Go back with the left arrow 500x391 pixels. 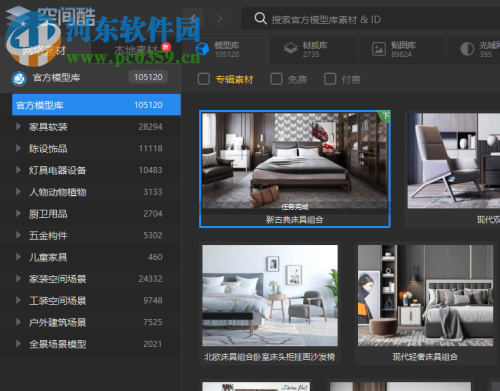pos(193,18)
